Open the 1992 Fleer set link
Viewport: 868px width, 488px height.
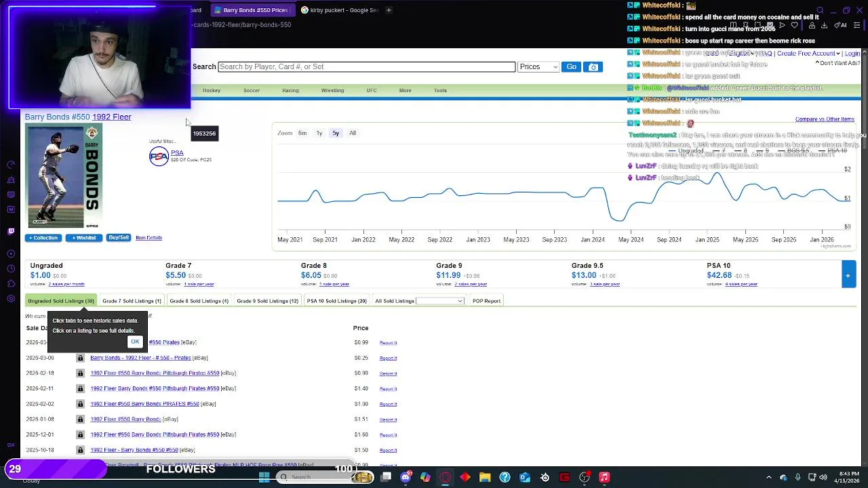click(112, 117)
